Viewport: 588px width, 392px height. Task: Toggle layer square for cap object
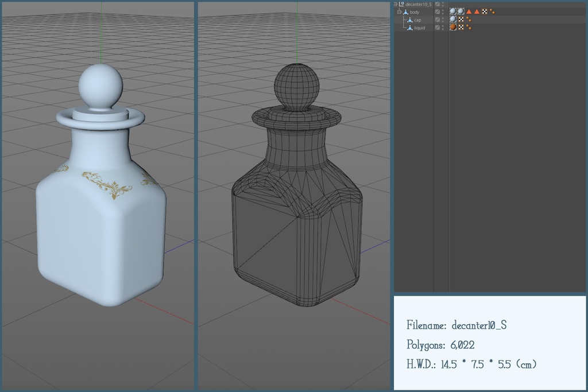438,20
